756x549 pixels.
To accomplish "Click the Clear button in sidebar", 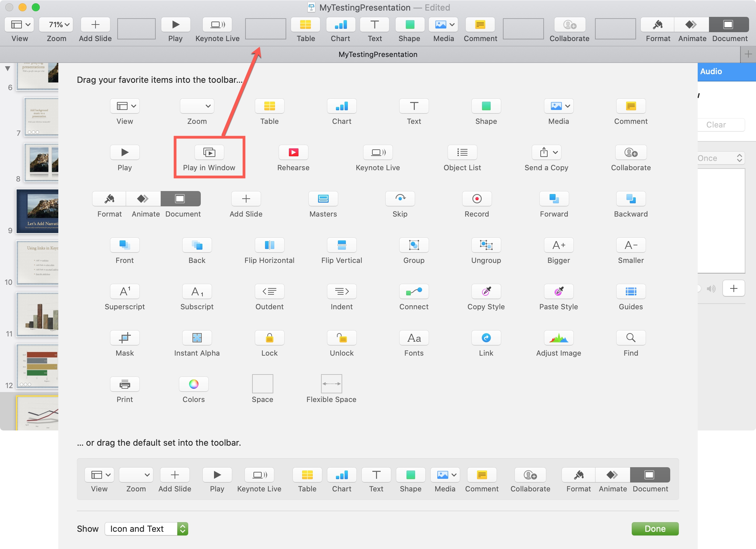I will (x=716, y=125).
